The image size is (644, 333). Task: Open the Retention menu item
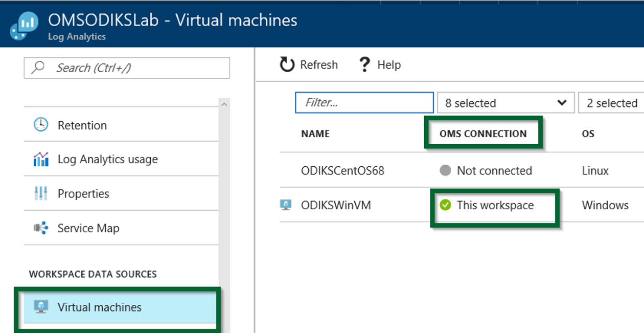121,125
